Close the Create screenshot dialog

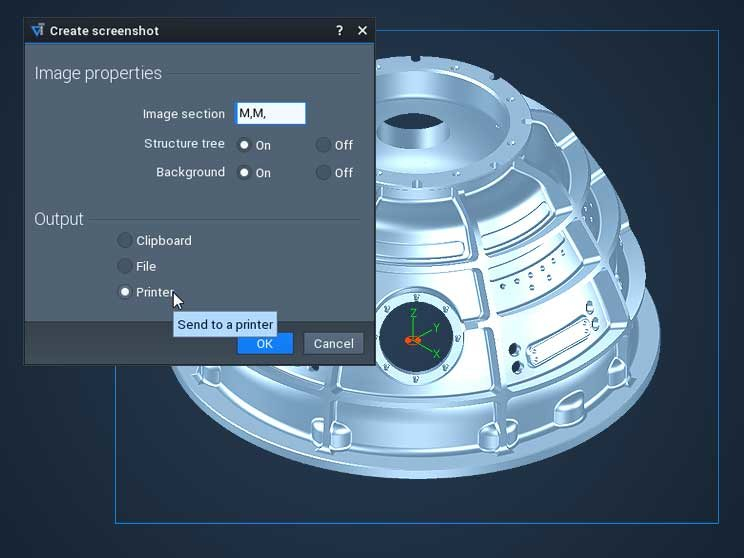(362, 31)
